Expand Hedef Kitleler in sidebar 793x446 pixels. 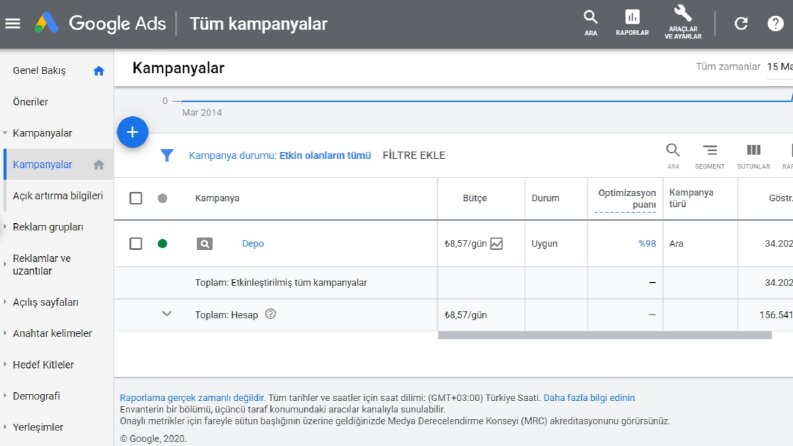5,365
